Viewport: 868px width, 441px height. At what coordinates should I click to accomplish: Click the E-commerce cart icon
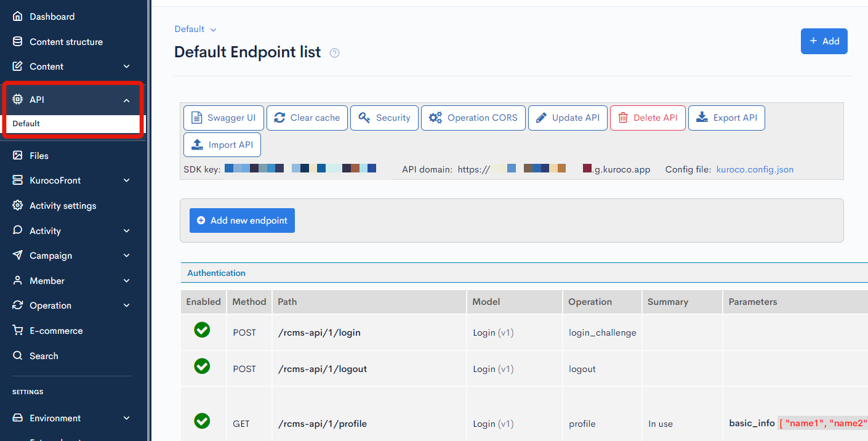click(x=18, y=331)
